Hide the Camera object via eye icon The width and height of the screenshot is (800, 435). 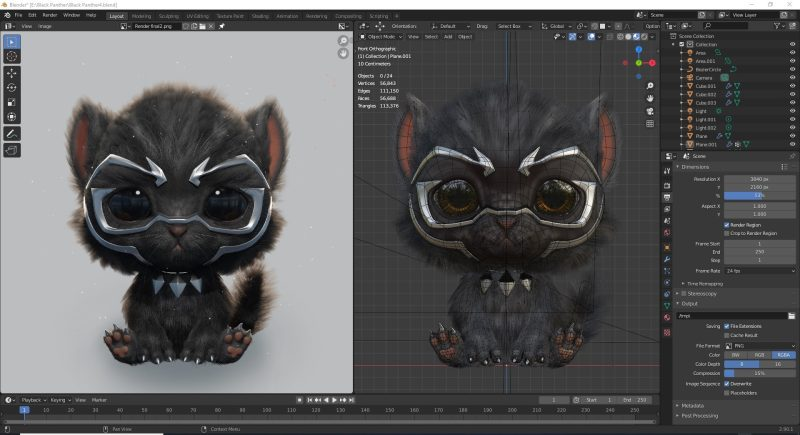point(792,78)
